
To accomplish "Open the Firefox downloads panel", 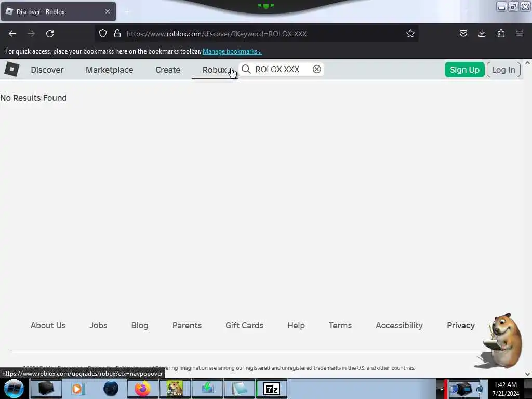I will click(482, 34).
